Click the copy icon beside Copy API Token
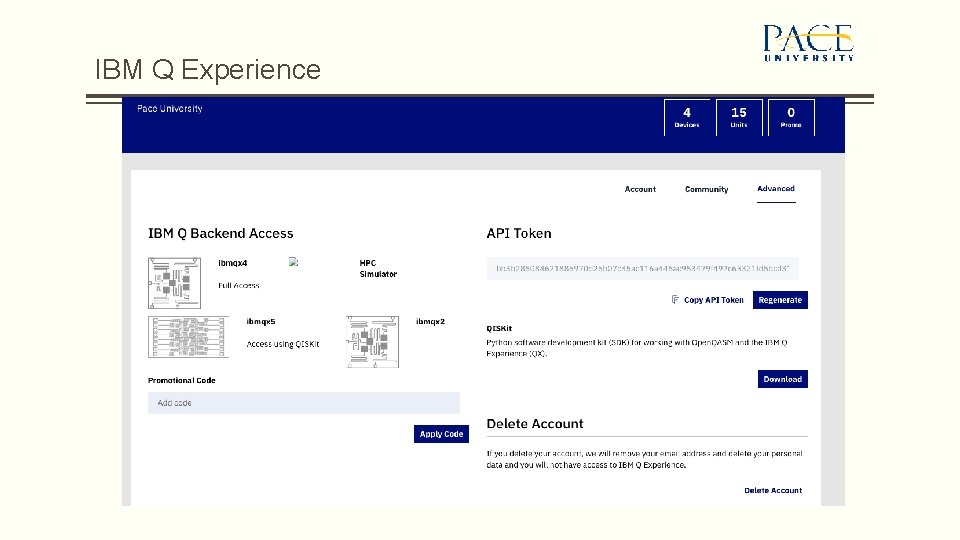 tap(675, 299)
